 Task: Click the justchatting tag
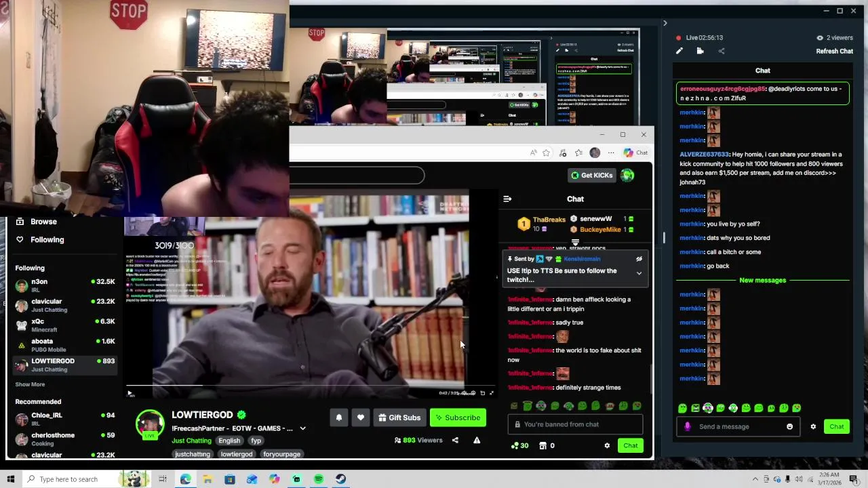193,454
